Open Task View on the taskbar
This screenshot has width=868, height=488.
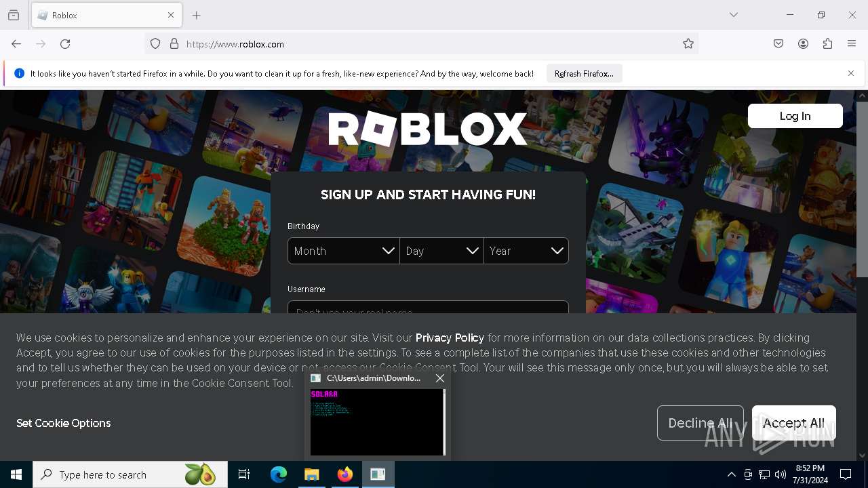(244, 474)
